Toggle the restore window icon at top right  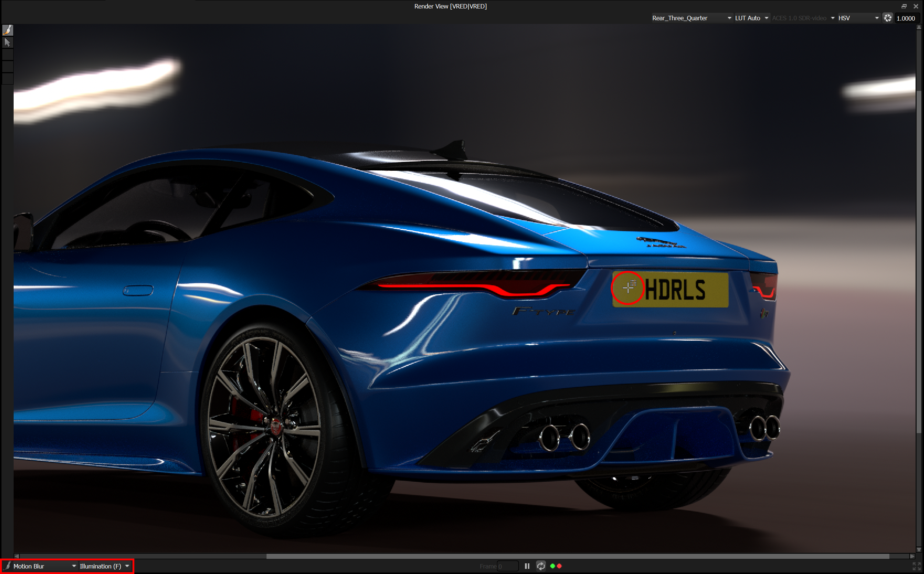904,6
